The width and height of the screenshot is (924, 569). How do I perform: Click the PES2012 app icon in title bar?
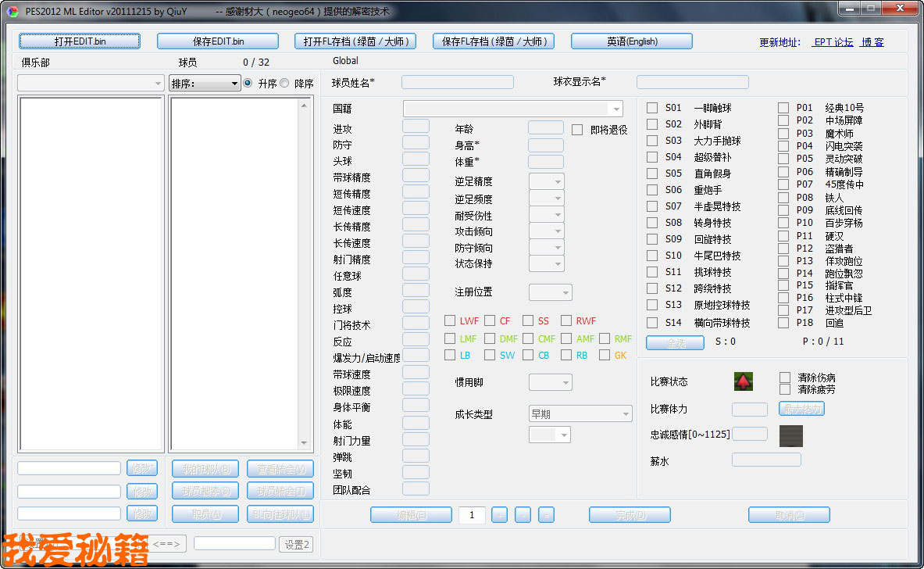tap(12, 11)
